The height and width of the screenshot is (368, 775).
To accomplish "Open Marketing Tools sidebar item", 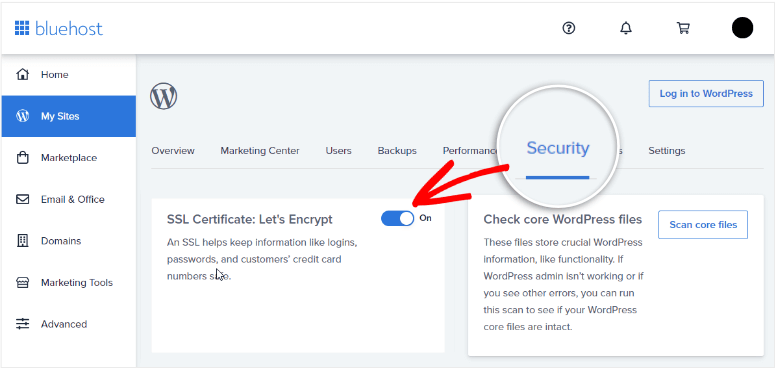I will (x=69, y=283).
